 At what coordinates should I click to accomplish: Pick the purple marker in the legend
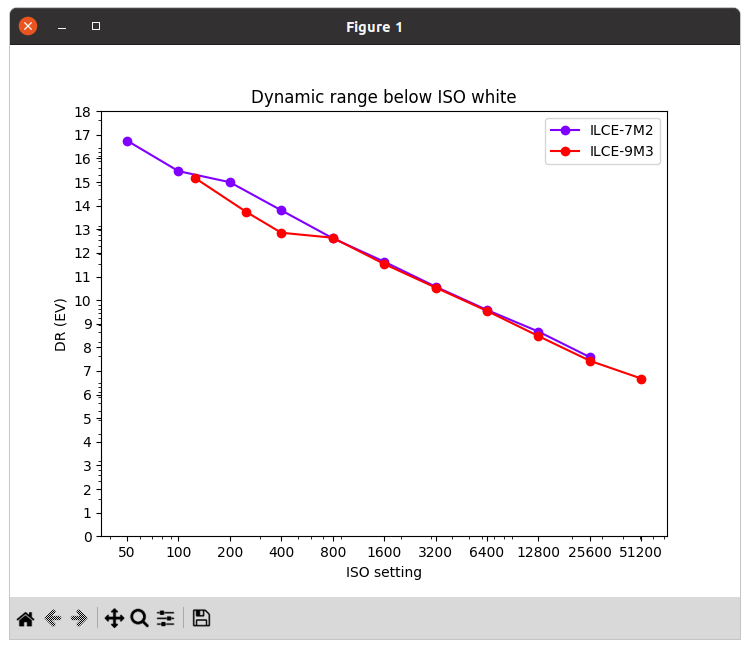[565, 131]
